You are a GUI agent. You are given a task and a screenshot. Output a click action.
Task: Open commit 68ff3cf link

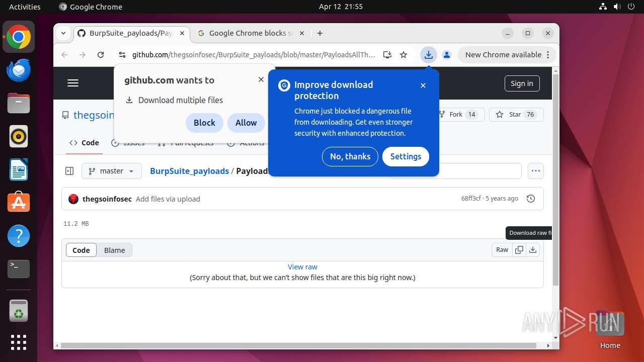click(471, 199)
